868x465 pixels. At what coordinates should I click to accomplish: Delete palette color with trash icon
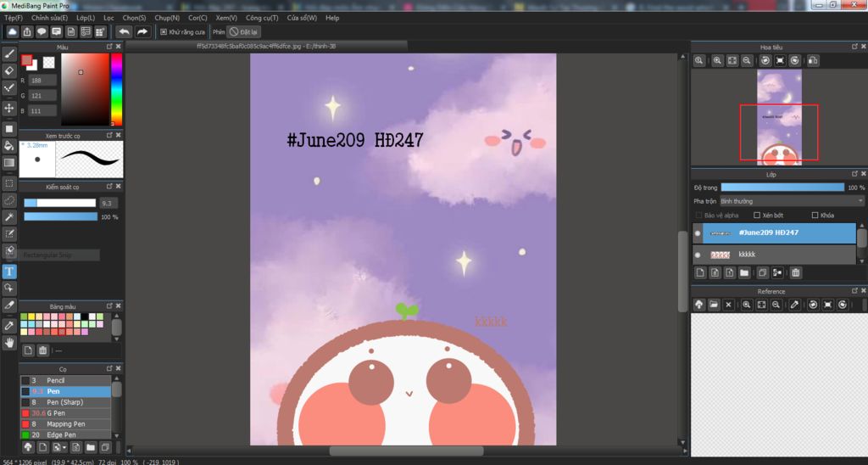click(x=42, y=350)
